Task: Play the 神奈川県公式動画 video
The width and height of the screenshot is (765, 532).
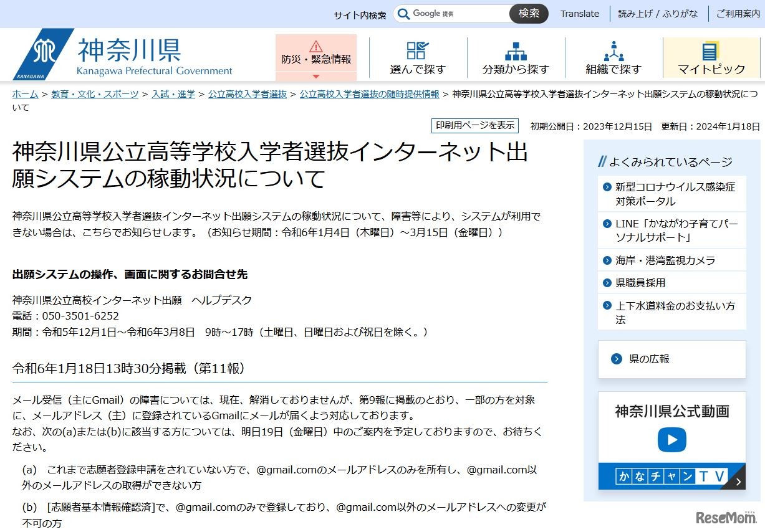Action: [671, 439]
